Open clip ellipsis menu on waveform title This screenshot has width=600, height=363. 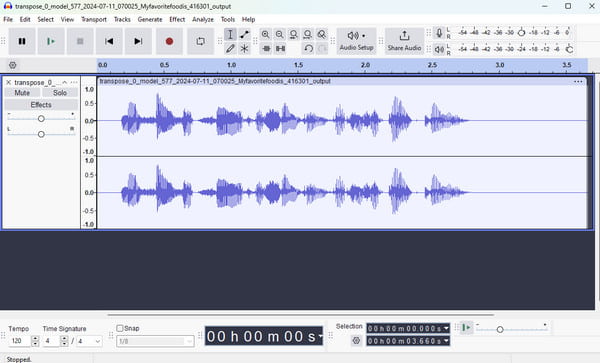tap(578, 81)
